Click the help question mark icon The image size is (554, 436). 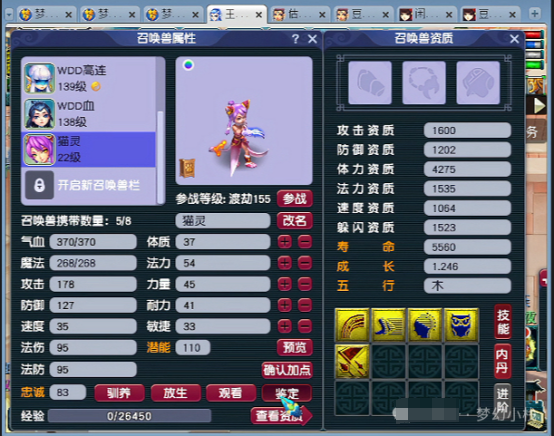[295, 39]
